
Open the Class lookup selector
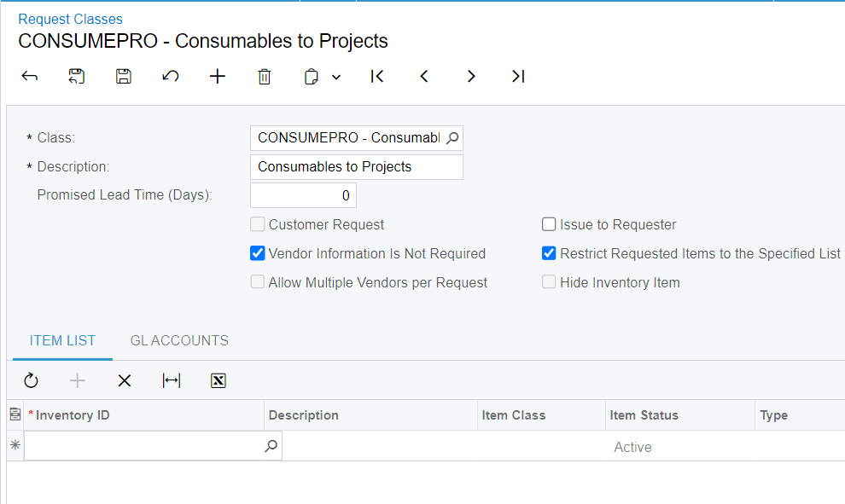[x=452, y=138]
